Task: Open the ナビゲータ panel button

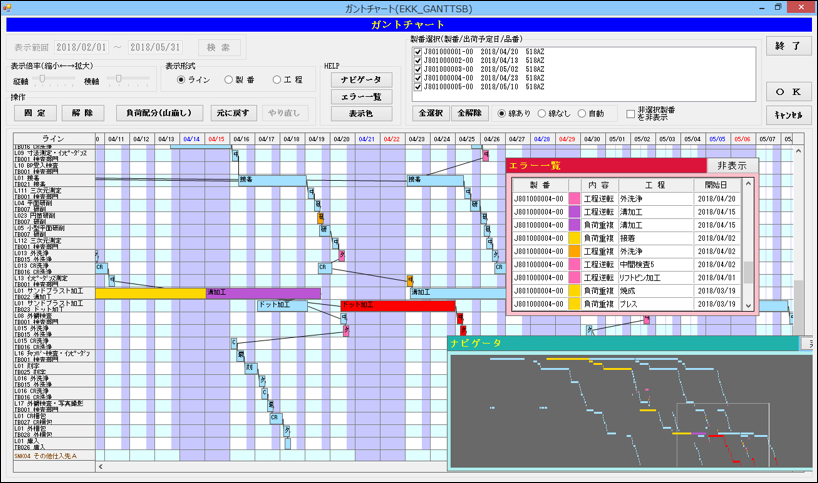Action: tap(361, 79)
